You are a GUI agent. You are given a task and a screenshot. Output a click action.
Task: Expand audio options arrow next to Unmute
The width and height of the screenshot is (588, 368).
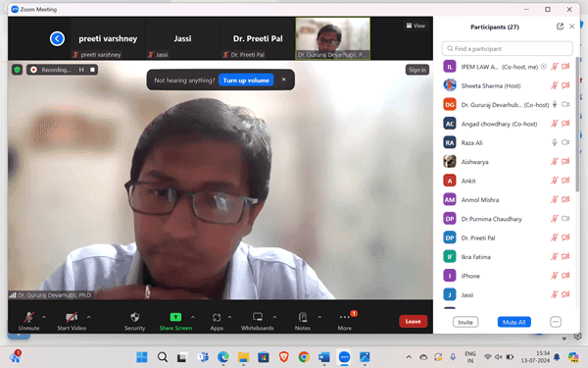[x=44, y=317]
